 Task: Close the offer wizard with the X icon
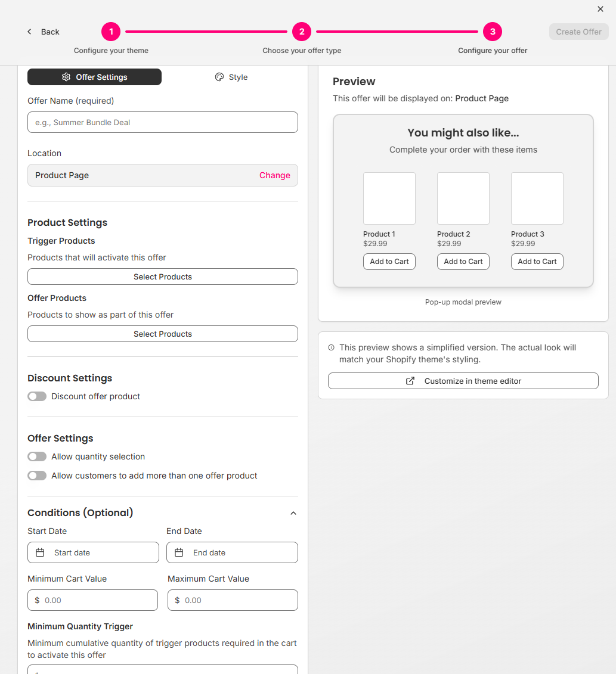pos(600,9)
